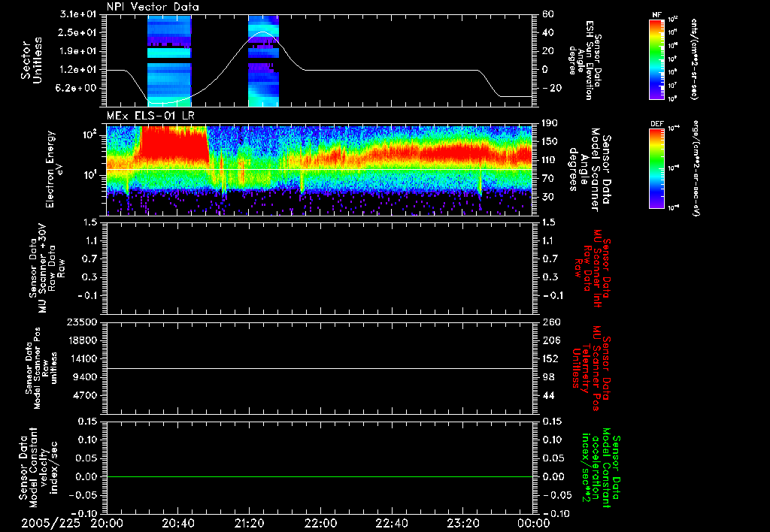Click the "2.5e+01" sector tick value
Screen dimensions: 770x532
(78, 32)
